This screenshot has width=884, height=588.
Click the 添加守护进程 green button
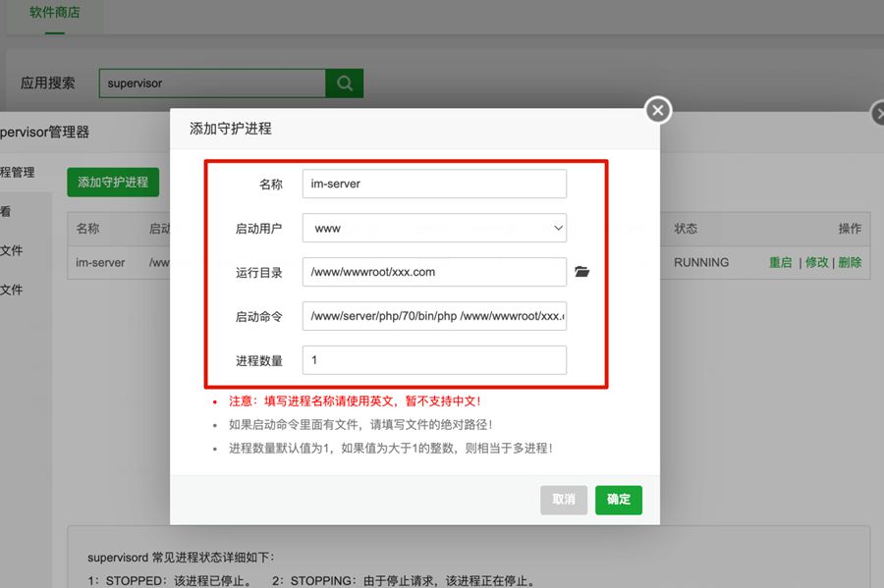(x=113, y=182)
